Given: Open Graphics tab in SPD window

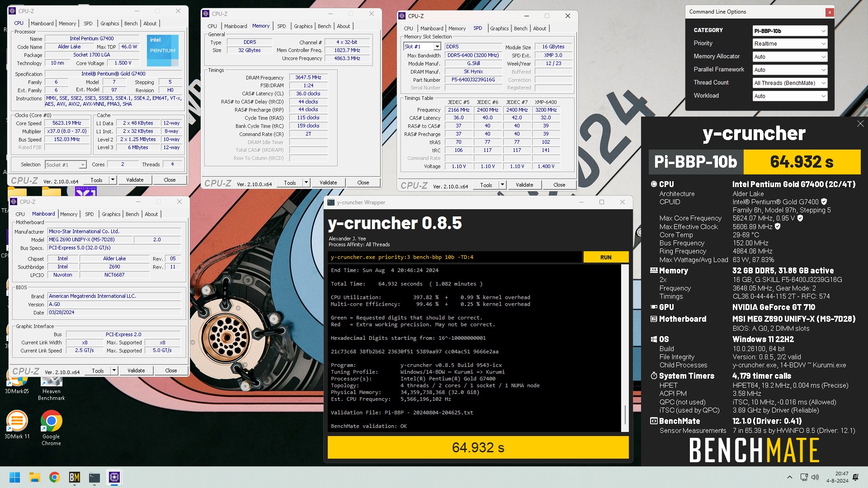Looking at the screenshot, I should (x=499, y=28).
